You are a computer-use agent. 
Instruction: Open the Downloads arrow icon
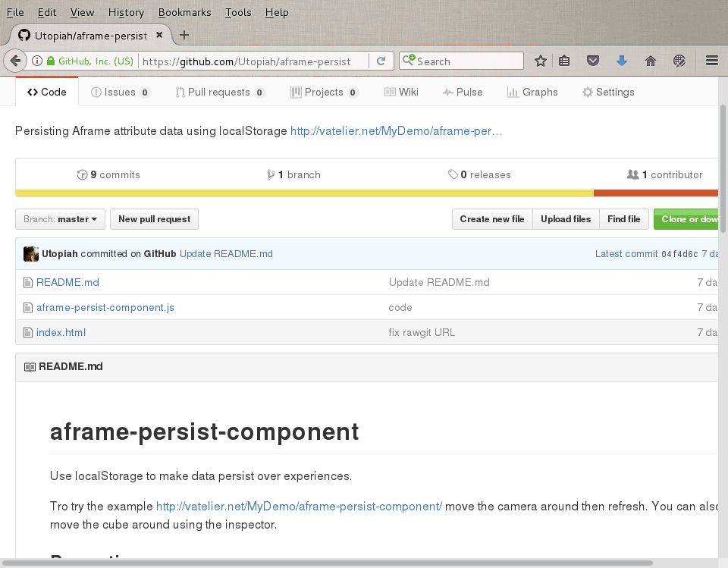tap(622, 61)
